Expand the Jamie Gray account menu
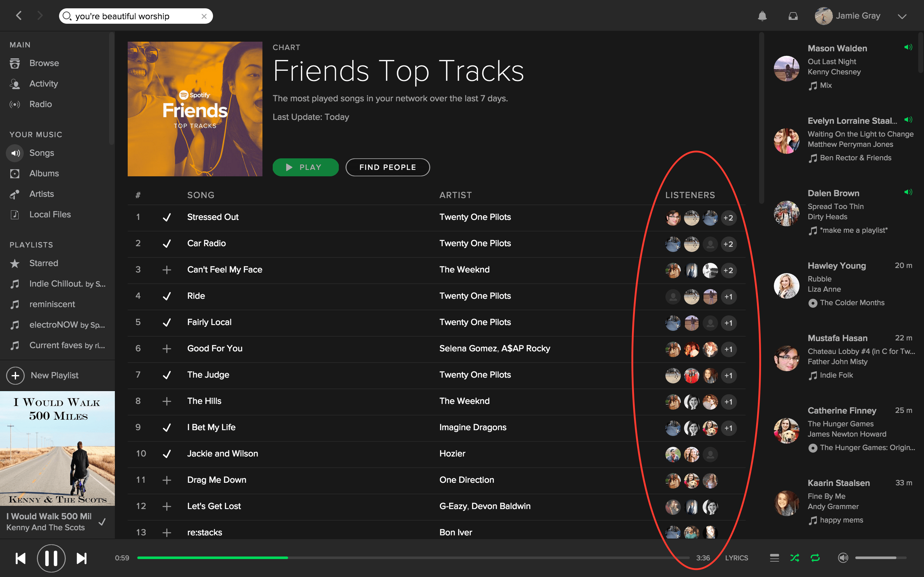The image size is (924, 577). (x=902, y=16)
